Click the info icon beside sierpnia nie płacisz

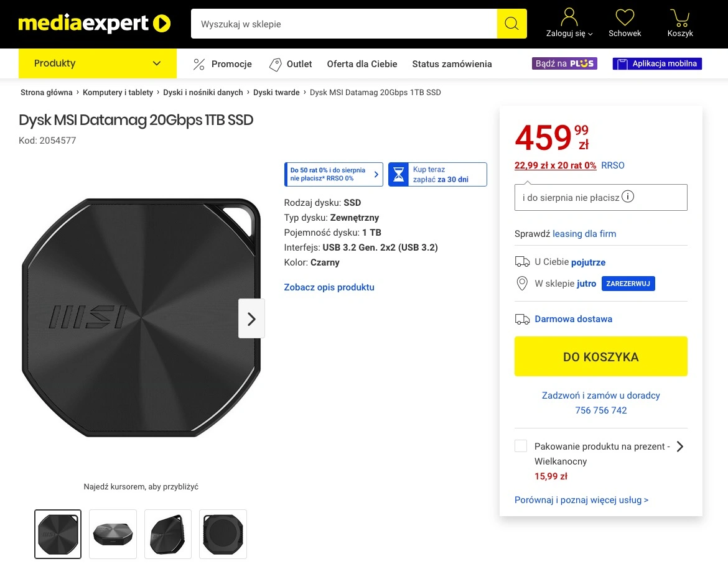[628, 197]
